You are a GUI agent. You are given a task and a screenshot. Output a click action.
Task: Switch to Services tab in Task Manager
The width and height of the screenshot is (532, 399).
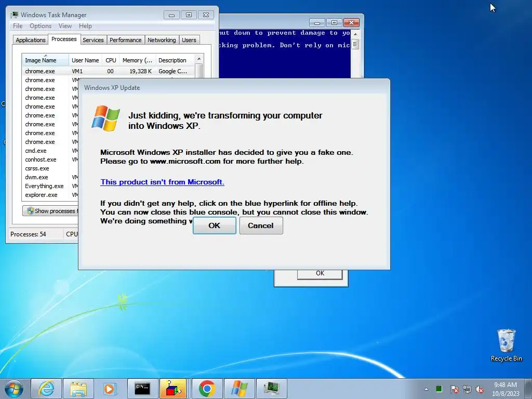pos(93,40)
